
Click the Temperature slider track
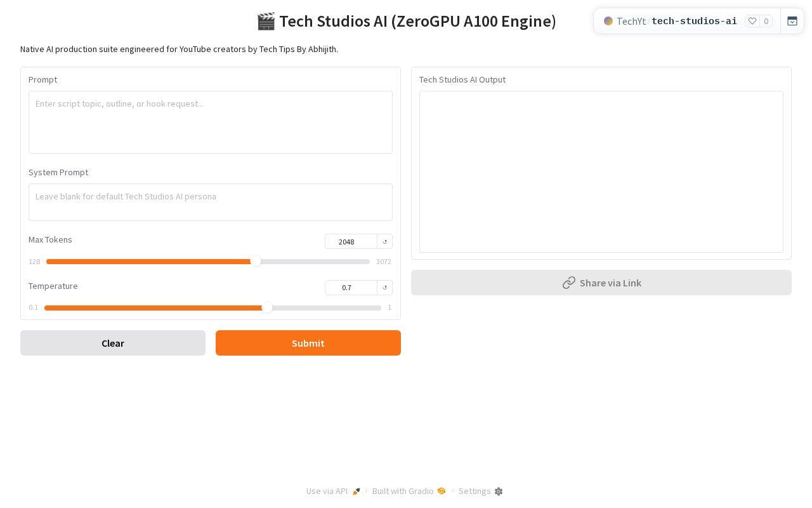[x=213, y=308]
